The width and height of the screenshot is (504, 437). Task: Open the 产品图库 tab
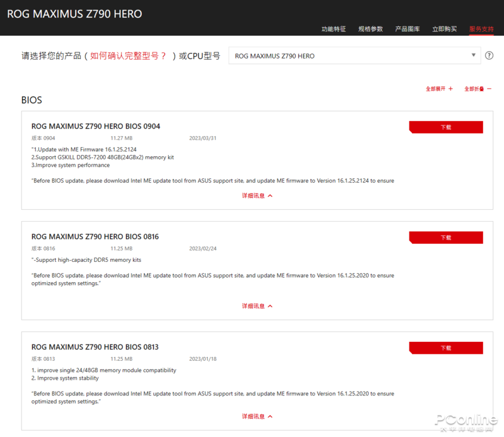click(x=407, y=29)
